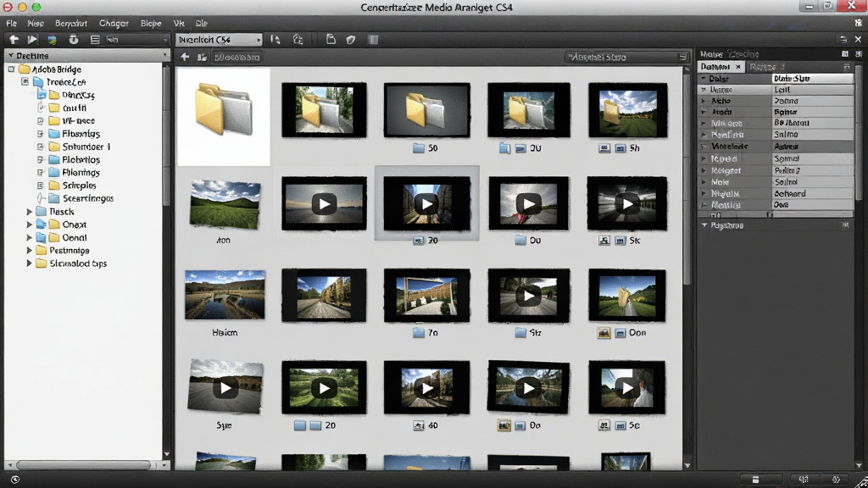Open the Chdgar menu
This screenshot has width=868, height=488.
tap(114, 23)
